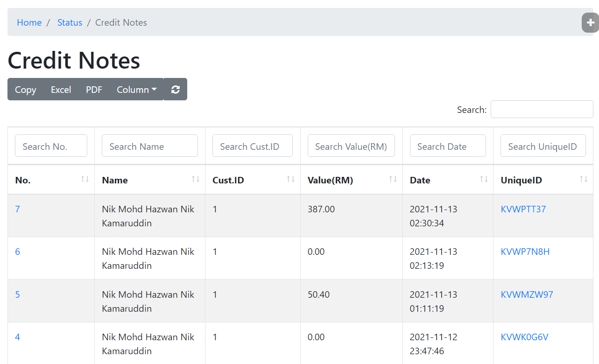
Task: Open the Status breadcrumb link
Action: click(x=70, y=22)
